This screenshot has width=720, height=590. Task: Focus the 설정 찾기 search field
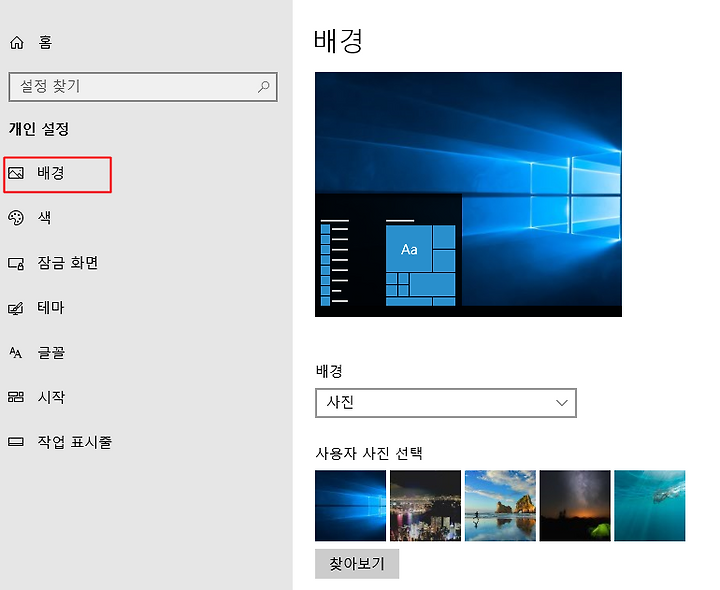pyautogui.click(x=143, y=86)
